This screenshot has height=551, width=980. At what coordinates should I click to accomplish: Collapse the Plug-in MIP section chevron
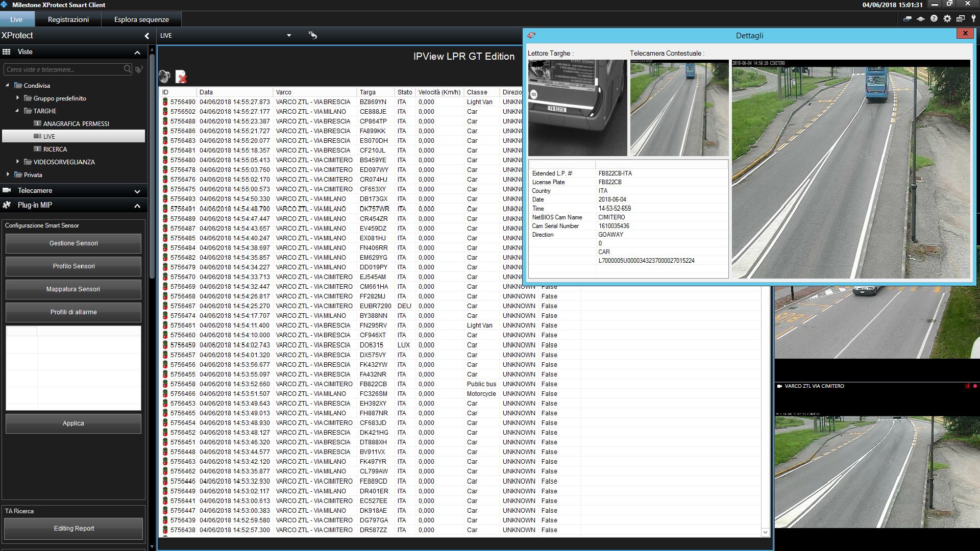(x=137, y=206)
